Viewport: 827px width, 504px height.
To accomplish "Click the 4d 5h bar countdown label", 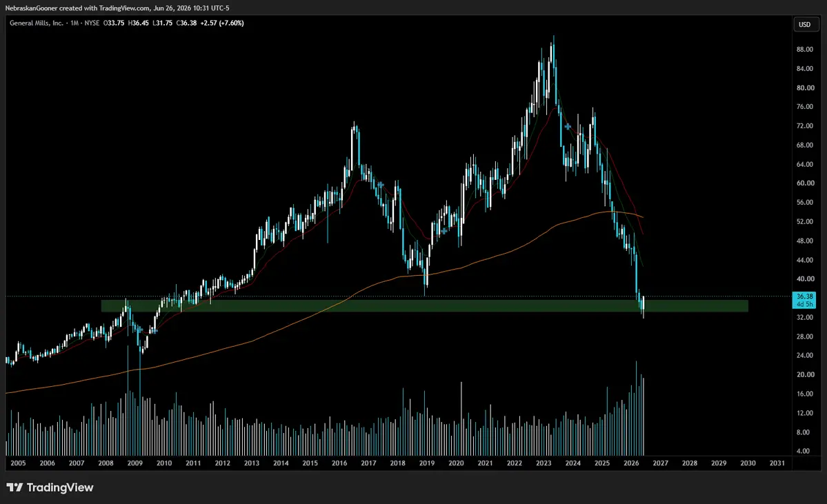I will [804, 304].
